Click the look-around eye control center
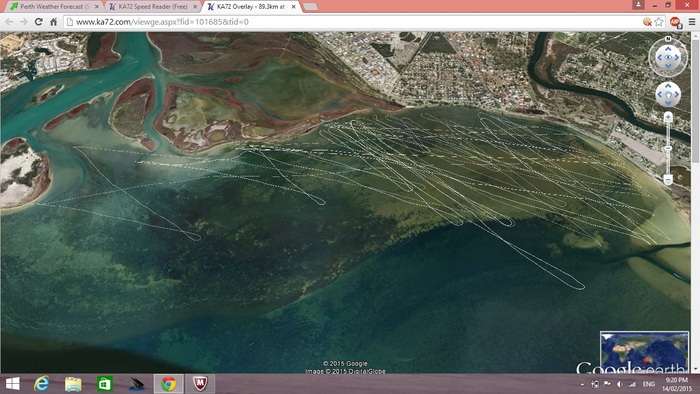700x394 pixels. tap(668, 58)
